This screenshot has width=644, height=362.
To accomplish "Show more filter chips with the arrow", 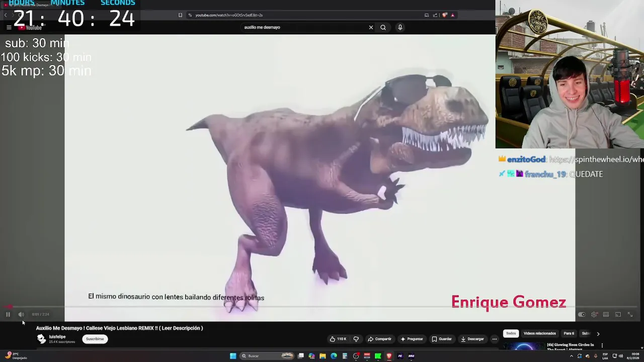I will (598, 334).
